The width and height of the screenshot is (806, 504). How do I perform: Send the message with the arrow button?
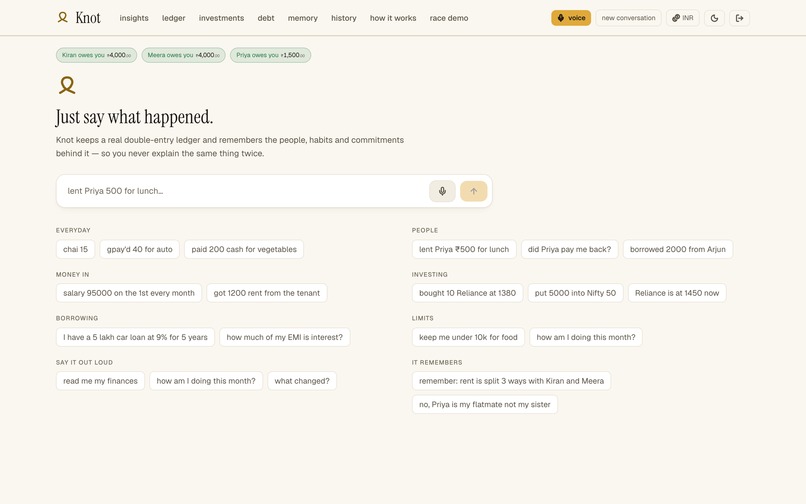(x=473, y=191)
